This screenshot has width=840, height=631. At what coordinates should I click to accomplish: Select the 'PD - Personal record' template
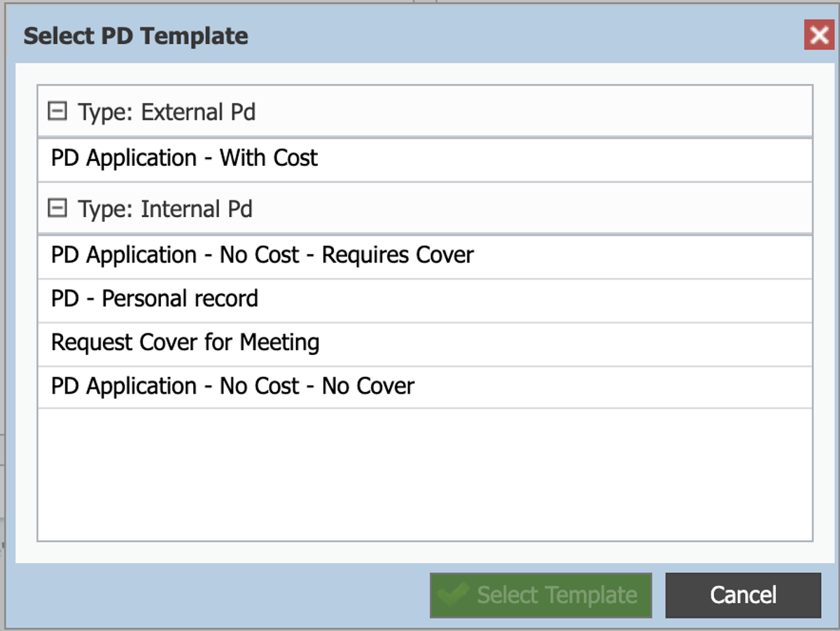tap(155, 299)
